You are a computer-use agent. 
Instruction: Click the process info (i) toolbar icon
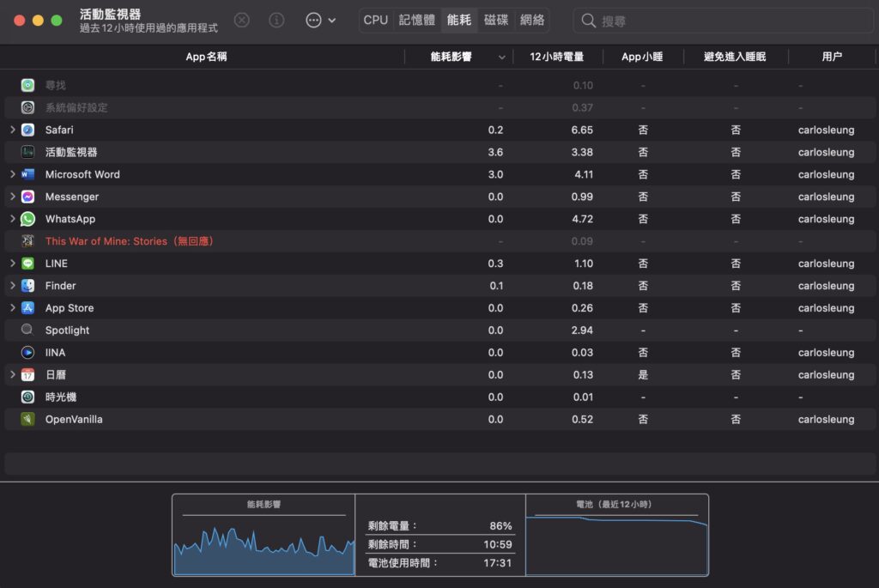pos(276,20)
